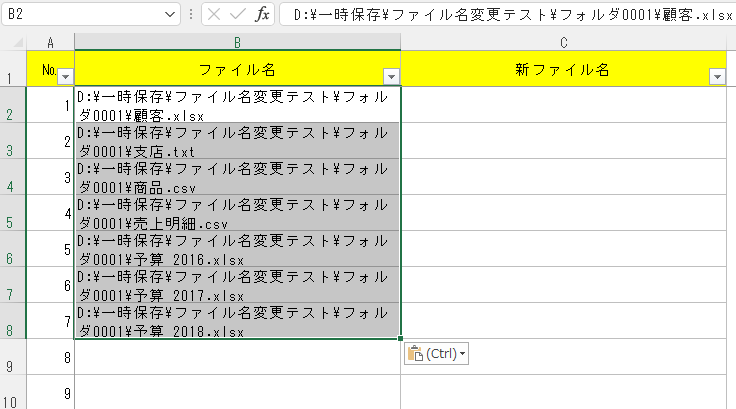Select column B header
This screenshot has height=409, width=736.
tap(238, 43)
